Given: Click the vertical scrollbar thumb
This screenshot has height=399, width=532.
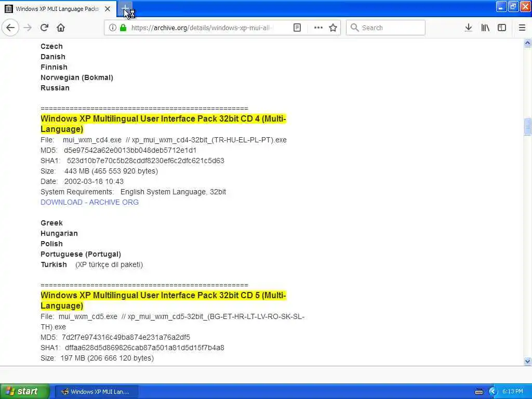Looking at the screenshot, I should point(527,127).
